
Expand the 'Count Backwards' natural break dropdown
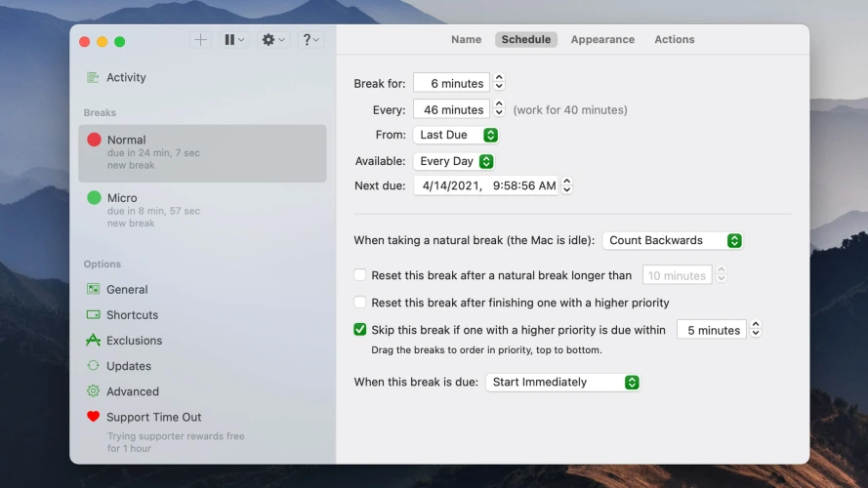pos(673,240)
